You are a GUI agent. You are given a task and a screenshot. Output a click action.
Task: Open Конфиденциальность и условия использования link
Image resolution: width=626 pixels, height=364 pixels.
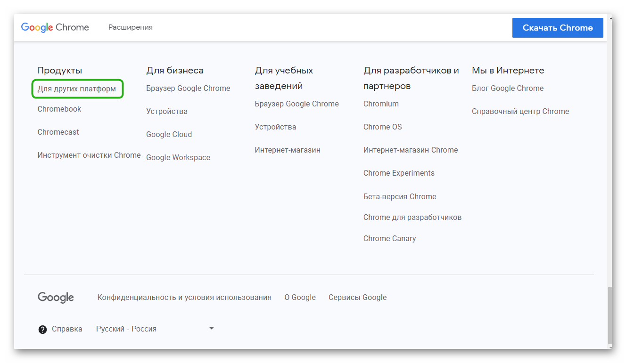[x=184, y=297]
